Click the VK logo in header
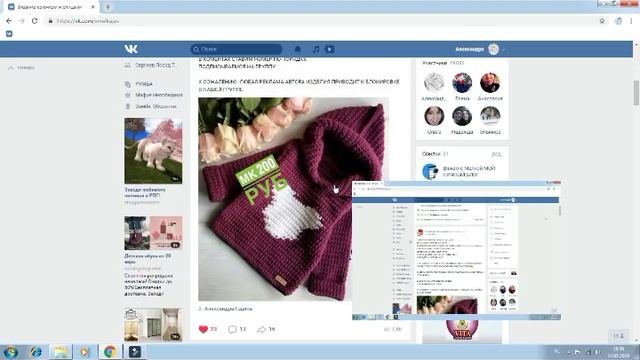 (131, 49)
